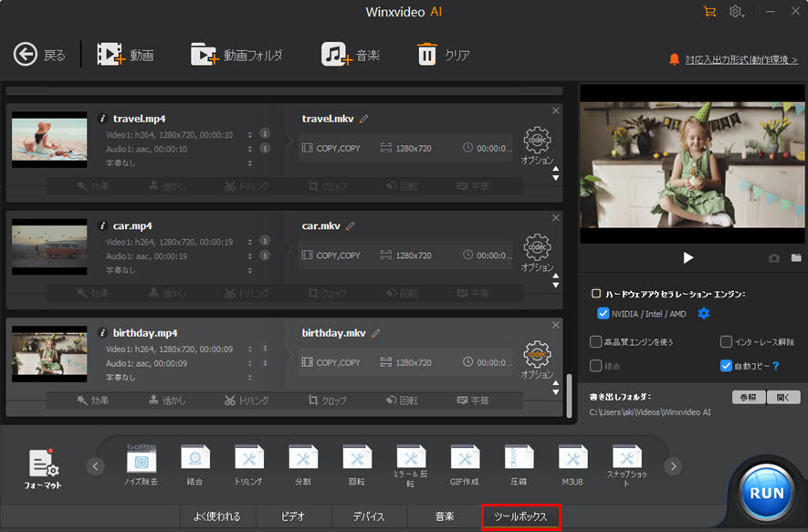Screen dimensions: 808x532
Task: Show more tools with right chevron
Action: [673, 466]
